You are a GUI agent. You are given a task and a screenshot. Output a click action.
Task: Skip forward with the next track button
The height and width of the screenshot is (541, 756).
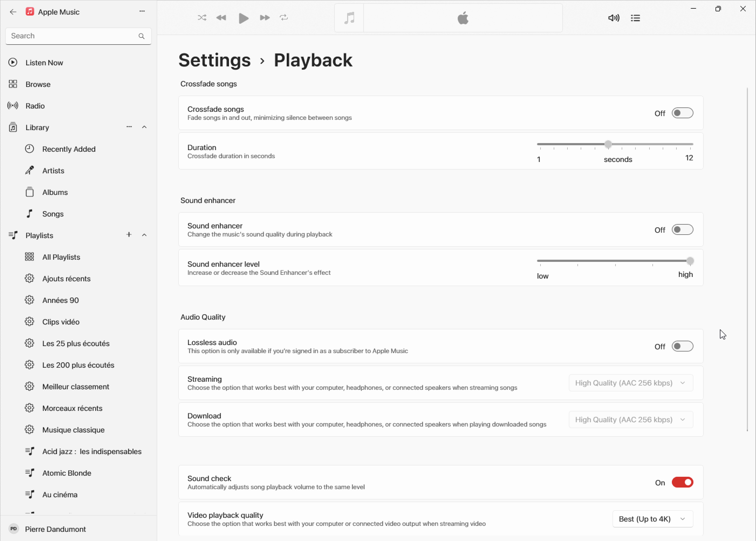pos(265,18)
